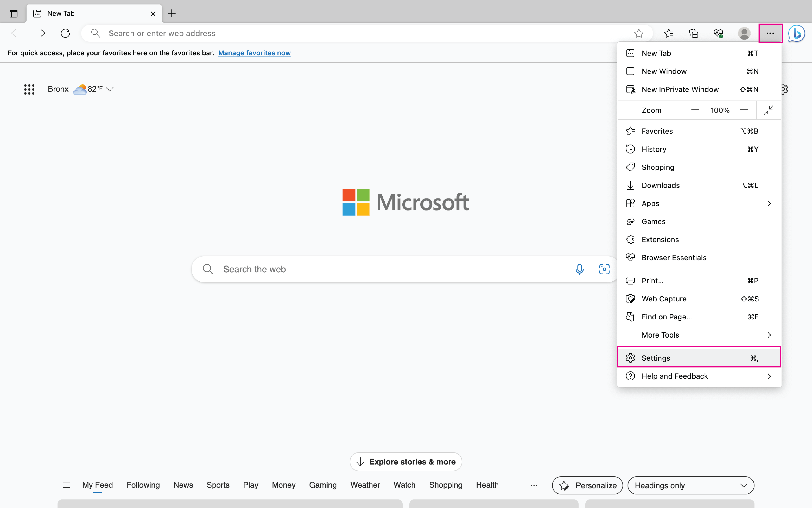Switch to Watch tab

click(404, 485)
